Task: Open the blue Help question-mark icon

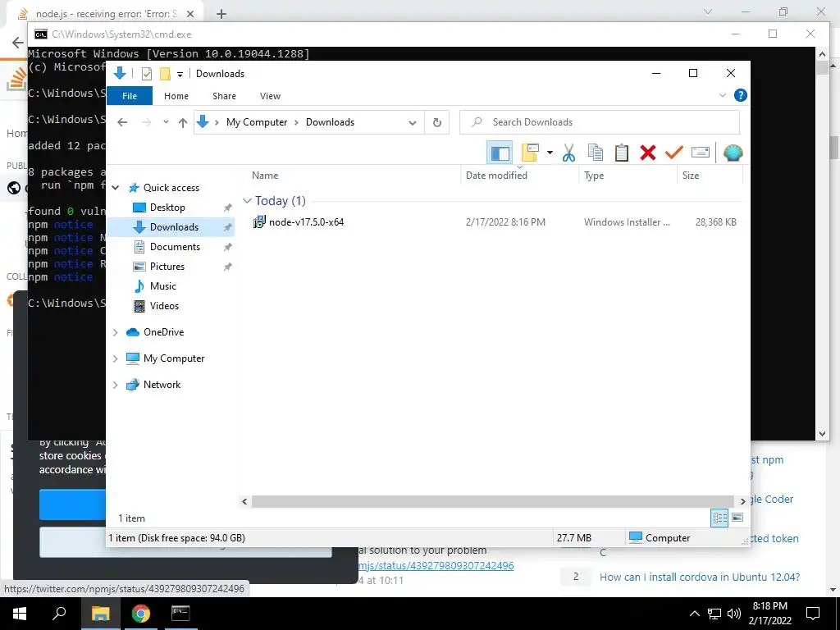Action: click(741, 95)
